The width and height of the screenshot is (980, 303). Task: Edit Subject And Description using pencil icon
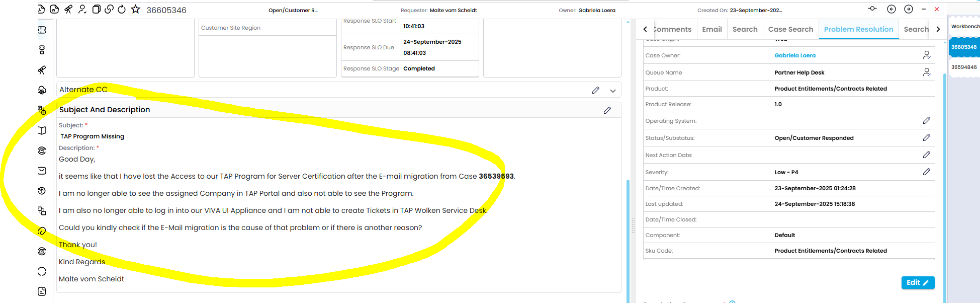click(607, 110)
